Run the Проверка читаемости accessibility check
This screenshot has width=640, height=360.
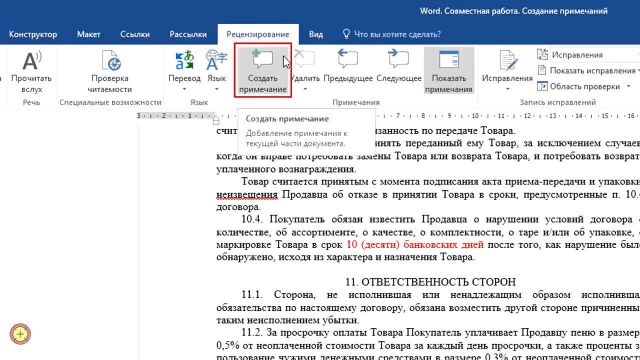[110, 72]
